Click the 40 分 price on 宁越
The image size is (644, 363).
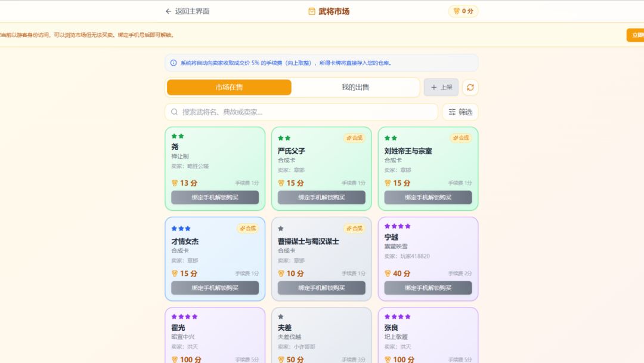tap(401, 273)
